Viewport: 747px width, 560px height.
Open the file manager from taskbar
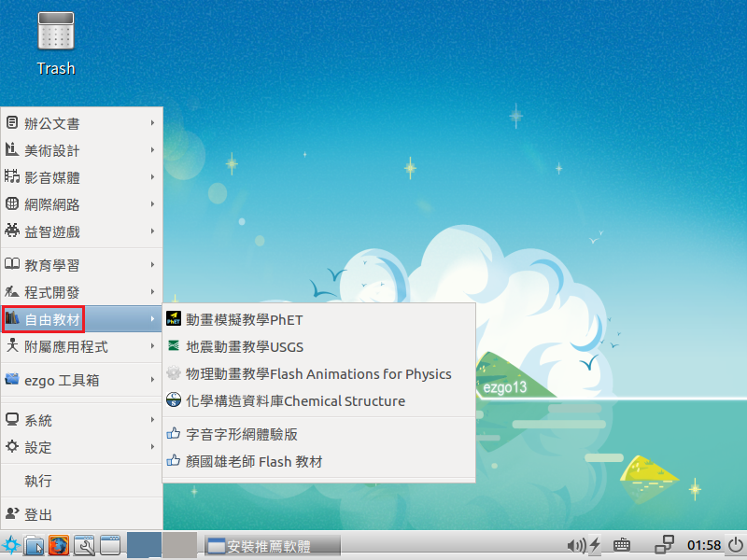coord(35,545)
